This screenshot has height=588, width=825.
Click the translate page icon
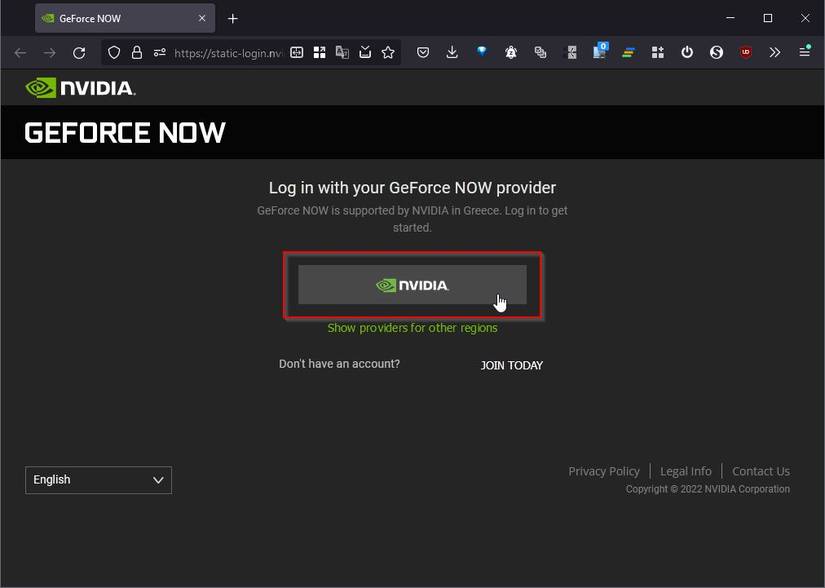coord(342,52)
